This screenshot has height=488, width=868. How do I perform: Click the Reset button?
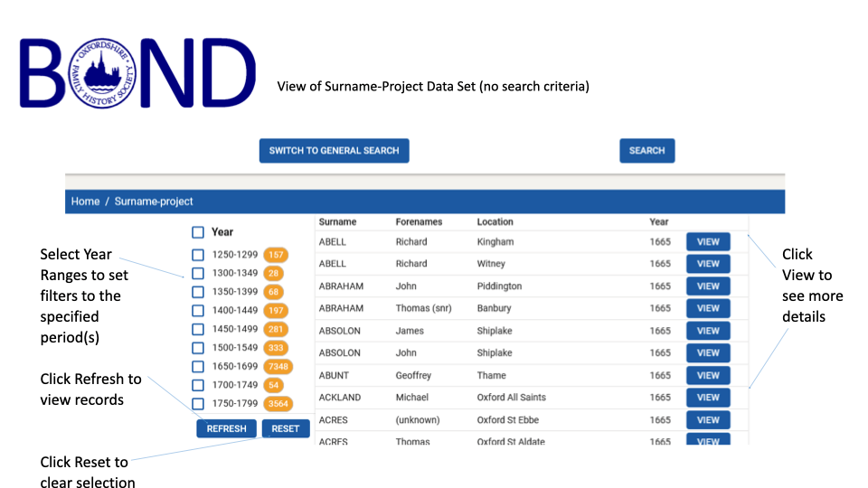pos(286,428)
